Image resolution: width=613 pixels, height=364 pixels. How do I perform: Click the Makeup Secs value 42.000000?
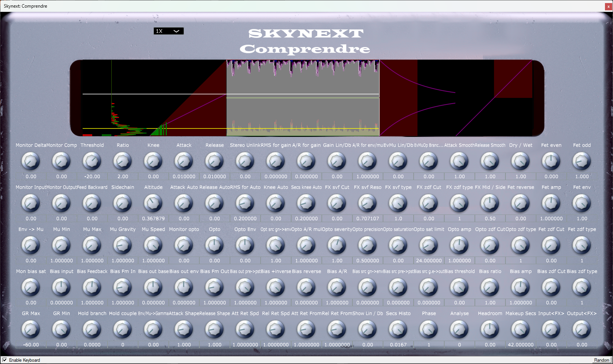[x=520, y=344]
